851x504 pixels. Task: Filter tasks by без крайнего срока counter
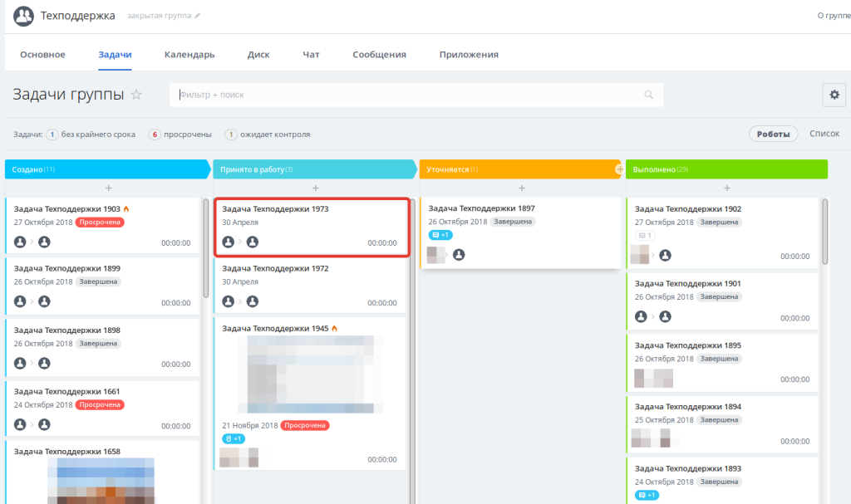(x=52, y=135)
